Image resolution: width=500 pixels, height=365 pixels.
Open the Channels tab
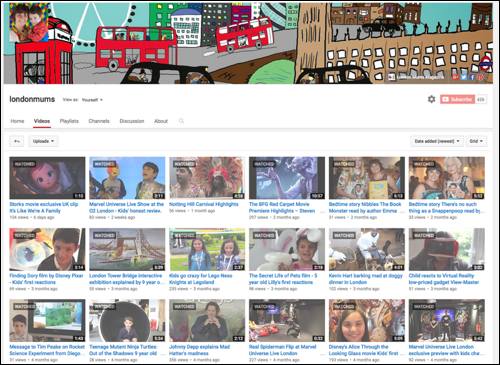pyautogui.click(x=99, y=121)
